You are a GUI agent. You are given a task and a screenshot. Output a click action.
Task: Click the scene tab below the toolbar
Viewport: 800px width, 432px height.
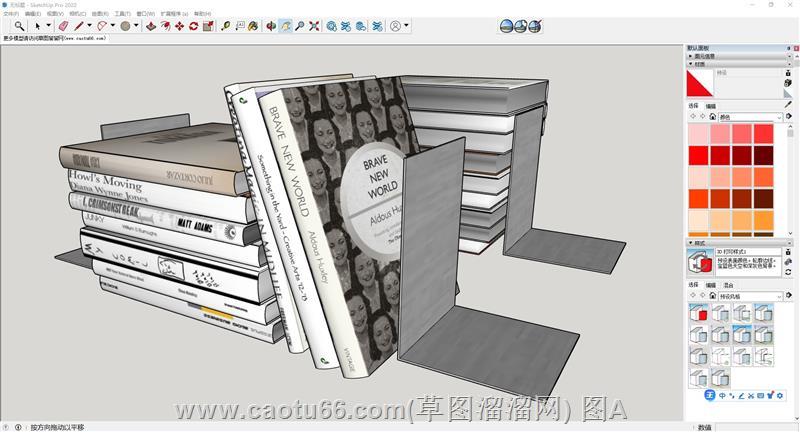click(55, 38)
